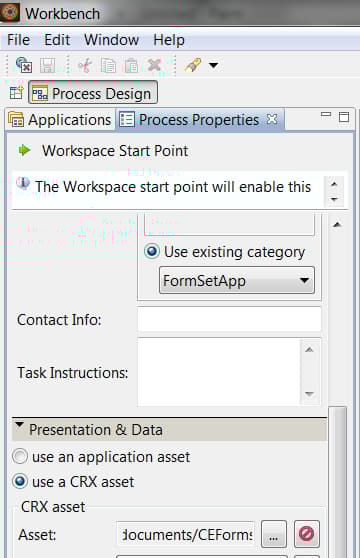
Task: Select use an application asset option
Action: point(20,457)
